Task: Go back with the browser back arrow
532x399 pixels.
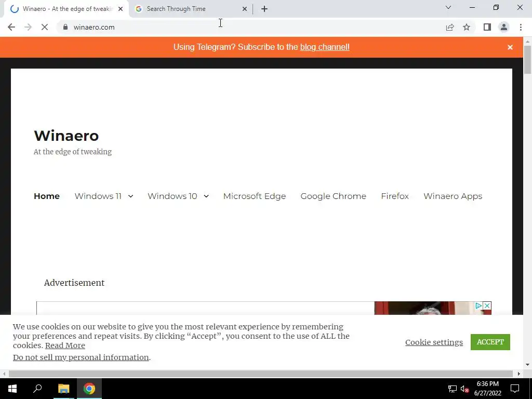Action: click(11, 27)
